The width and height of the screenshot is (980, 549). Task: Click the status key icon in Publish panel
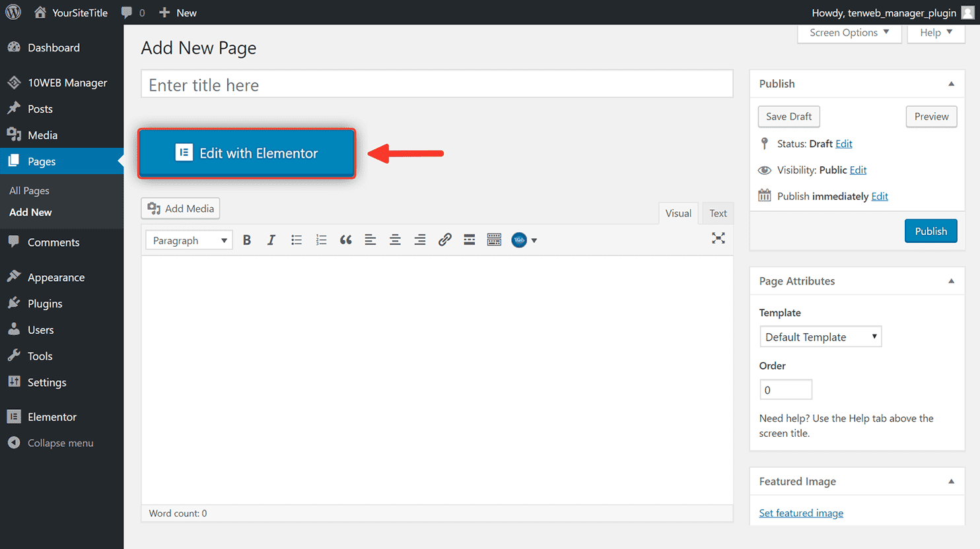pos(765,143)
